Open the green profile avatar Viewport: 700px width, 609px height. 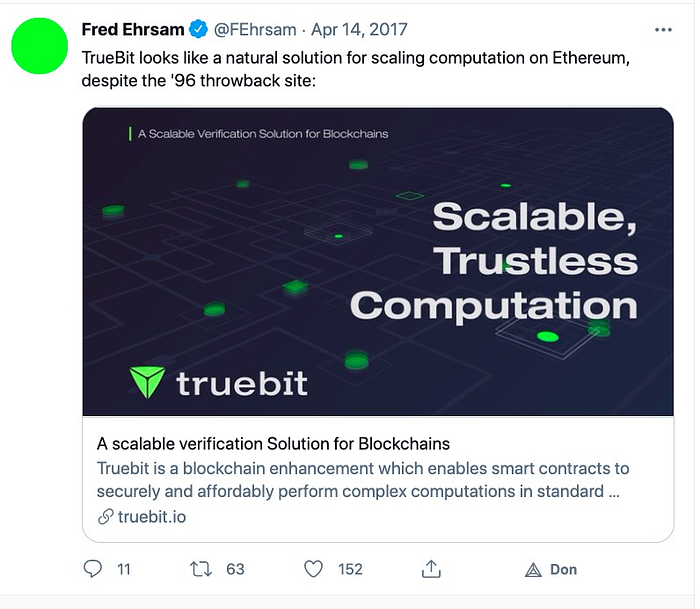click(x=39, y=46)
